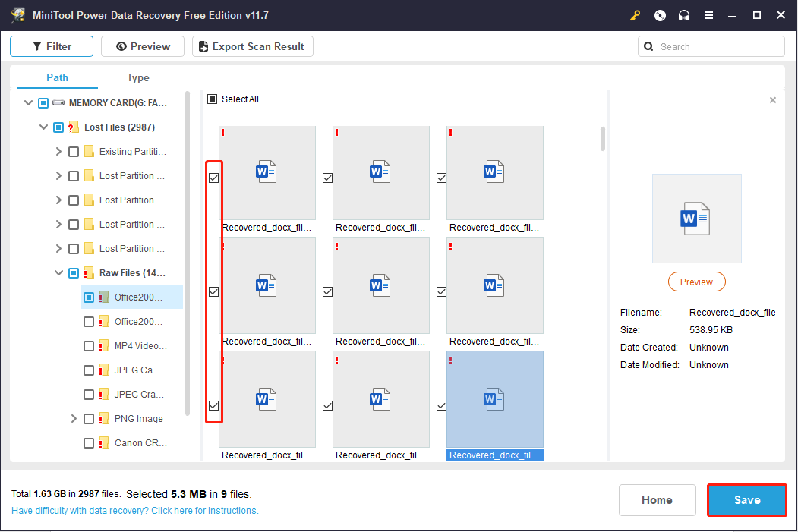The image size is (798, 532).
Task: Click the magnifier icon in search box
Action: pyautogui.click(x=648, y=46)
